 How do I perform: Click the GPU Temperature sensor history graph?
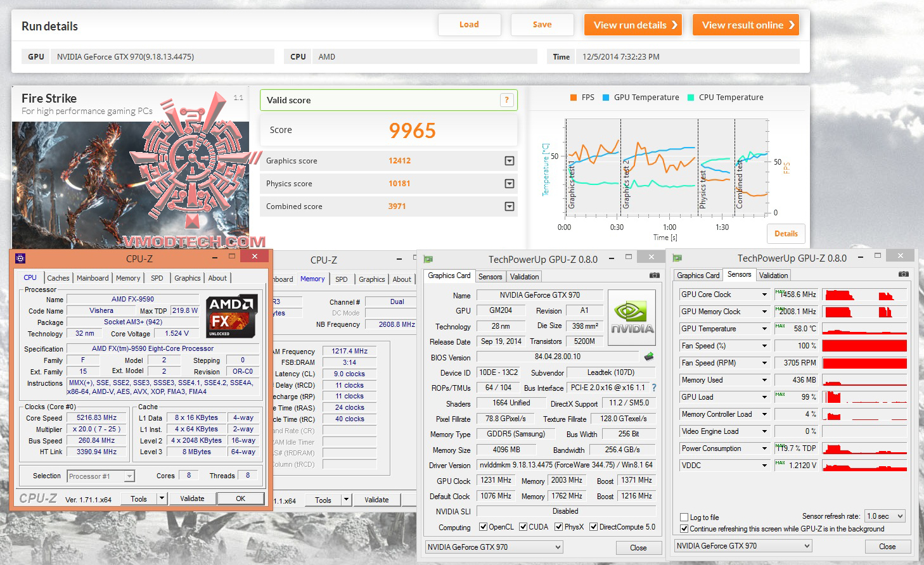[864, 329]
